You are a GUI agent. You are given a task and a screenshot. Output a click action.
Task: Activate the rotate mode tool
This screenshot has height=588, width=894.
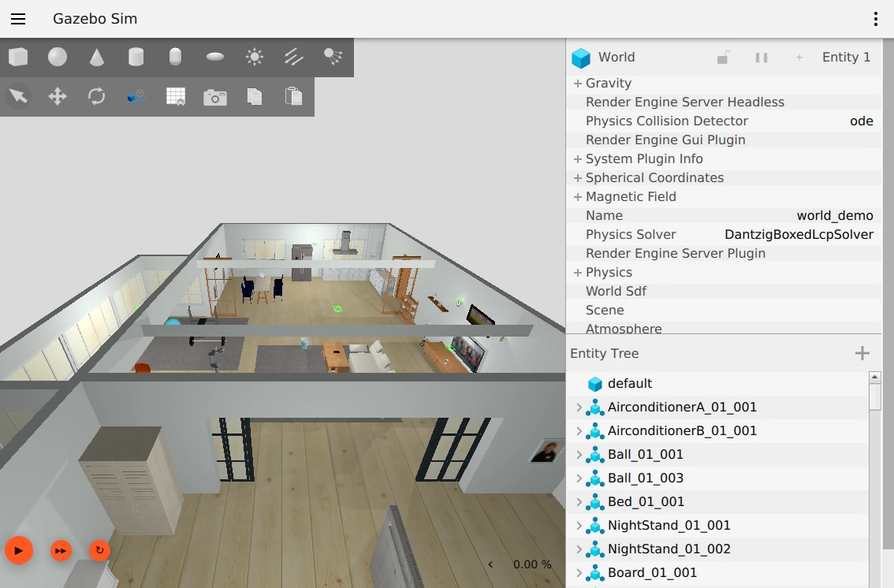(97, 96)
